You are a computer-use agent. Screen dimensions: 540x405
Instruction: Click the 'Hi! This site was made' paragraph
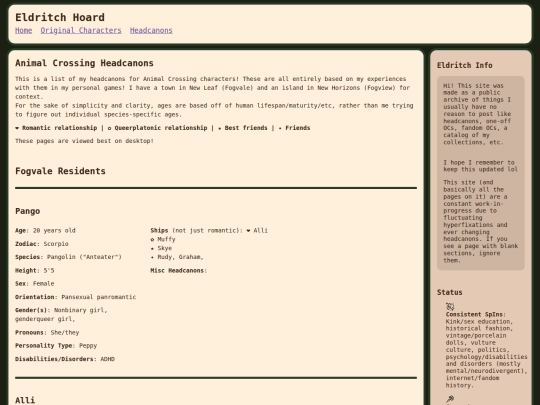477,114
